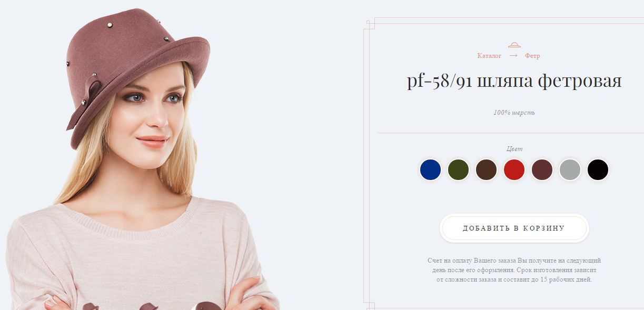Click the middle small hat at photo bottom
Screen dimensions: 644x310
(x=150, y=306)
